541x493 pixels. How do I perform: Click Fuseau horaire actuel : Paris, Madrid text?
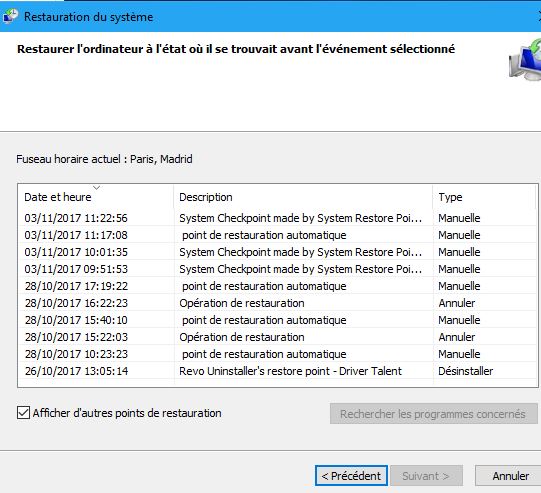point(104,159)
